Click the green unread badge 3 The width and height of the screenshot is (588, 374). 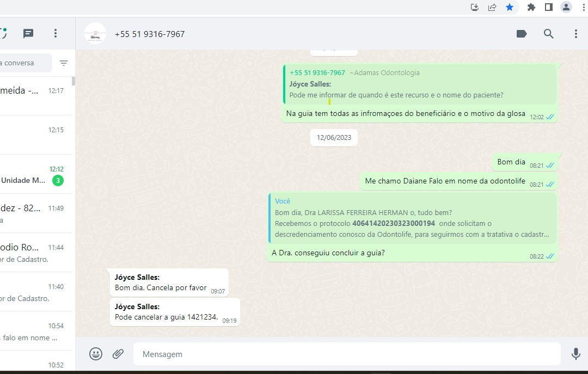58,180
